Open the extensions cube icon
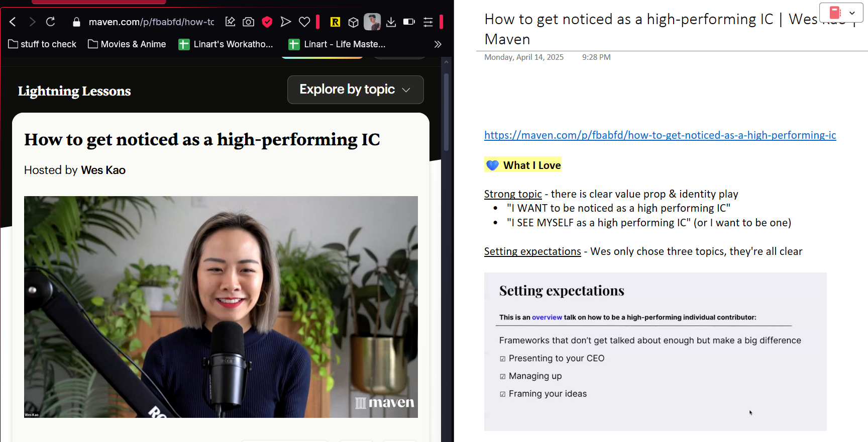 354,22
